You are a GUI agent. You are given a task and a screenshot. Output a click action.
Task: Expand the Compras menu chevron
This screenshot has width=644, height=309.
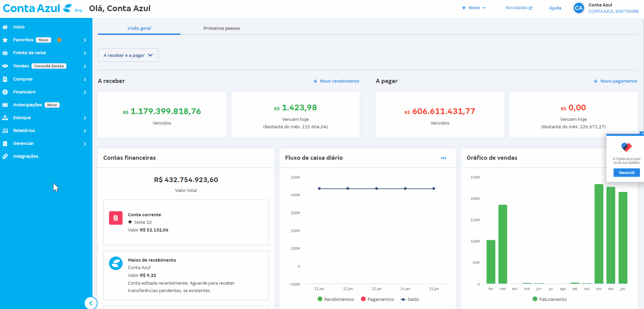coord(85,80)
